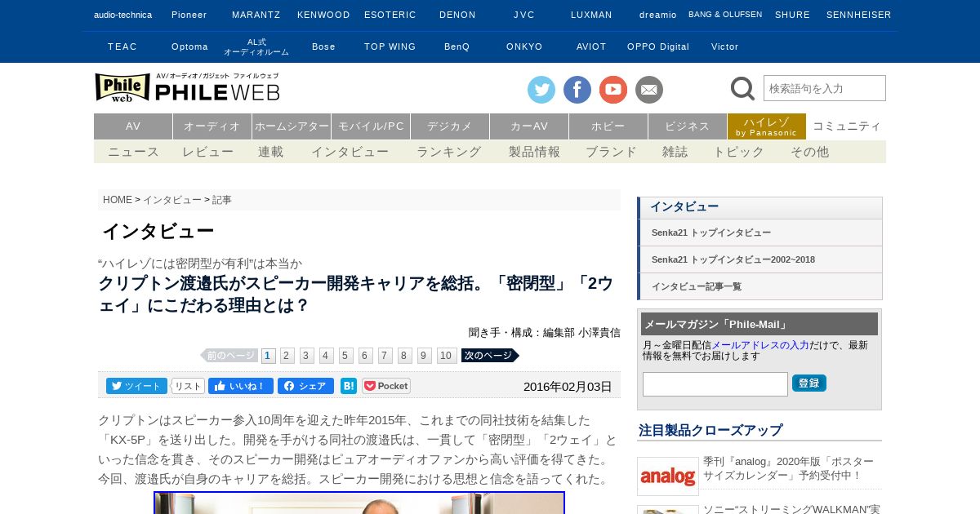Open audio-technica brand link
Screen dimensions: 980x514
122,15
